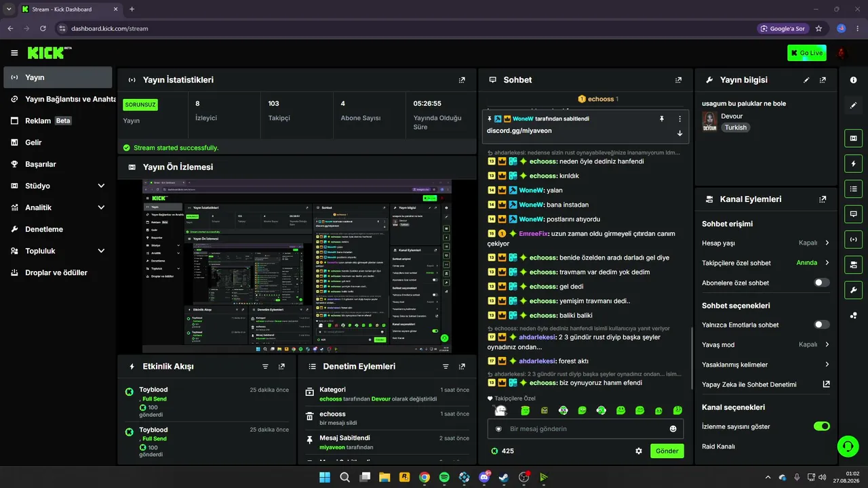This screenshot has width=868, height=488.
Task: Toggle the broadcast signal widget in right sidebar
Action: pyautogui.click(x=853, y=239)
